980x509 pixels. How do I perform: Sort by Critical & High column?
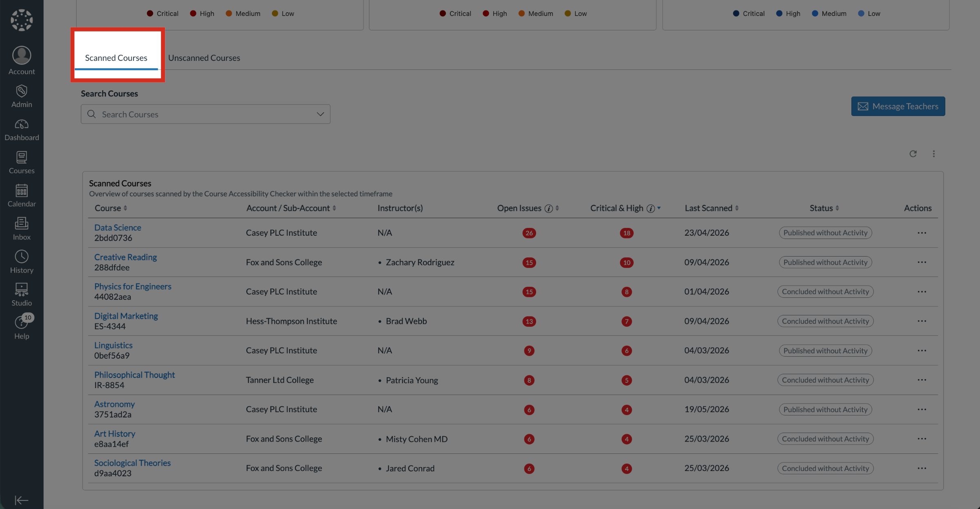[659, 208]
